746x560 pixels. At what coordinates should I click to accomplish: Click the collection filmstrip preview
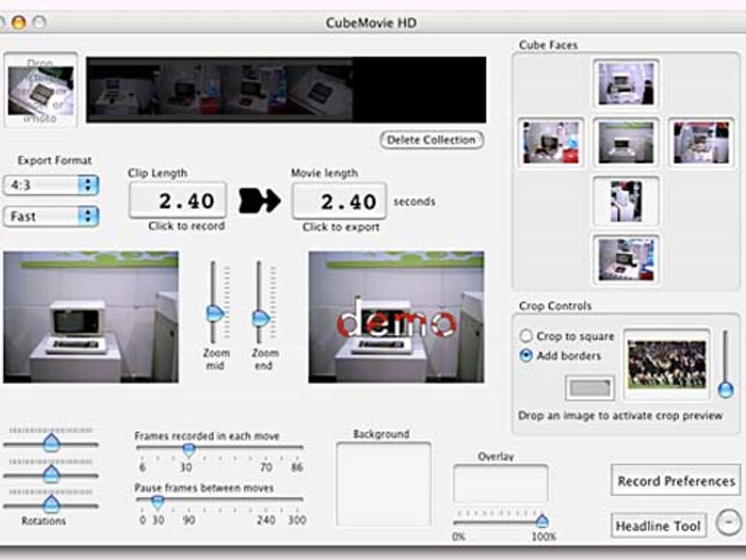coord(286,90)
